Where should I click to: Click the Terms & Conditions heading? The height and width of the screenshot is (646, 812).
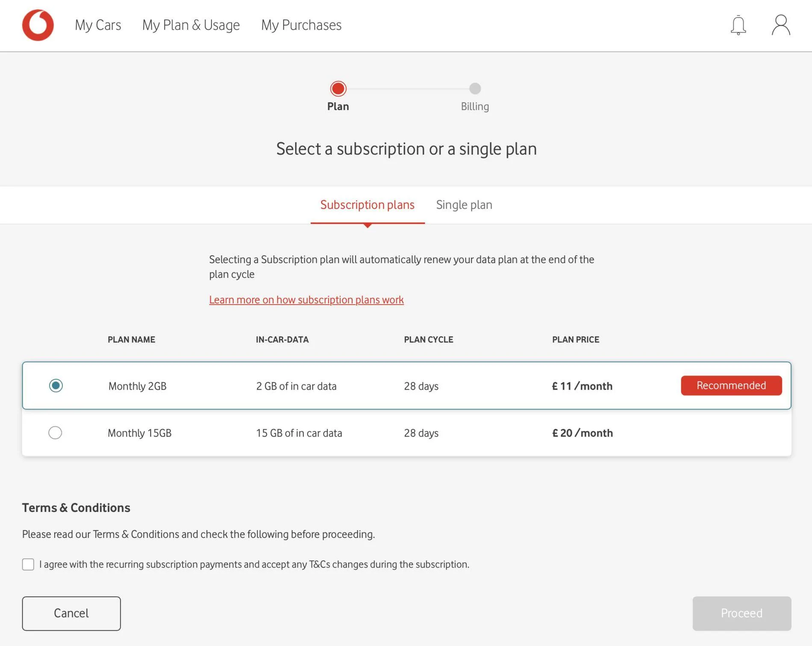click(x=76, y=508)
